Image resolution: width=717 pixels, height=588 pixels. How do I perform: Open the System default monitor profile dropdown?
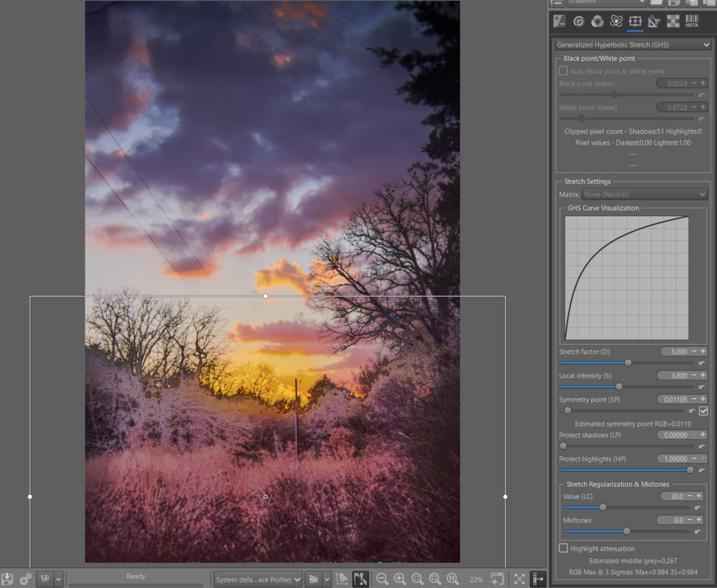coord(259,579)
